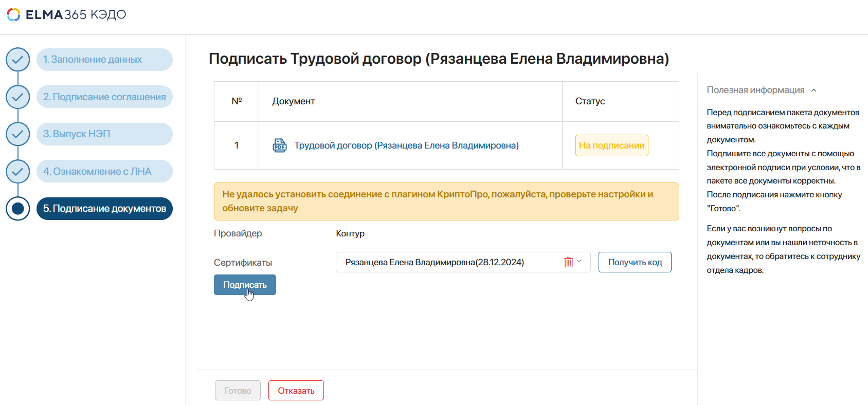Viewport: 868px width, 405px height.
Task: Click checkmark circle for step Заполнение данных
Action: 18,60
